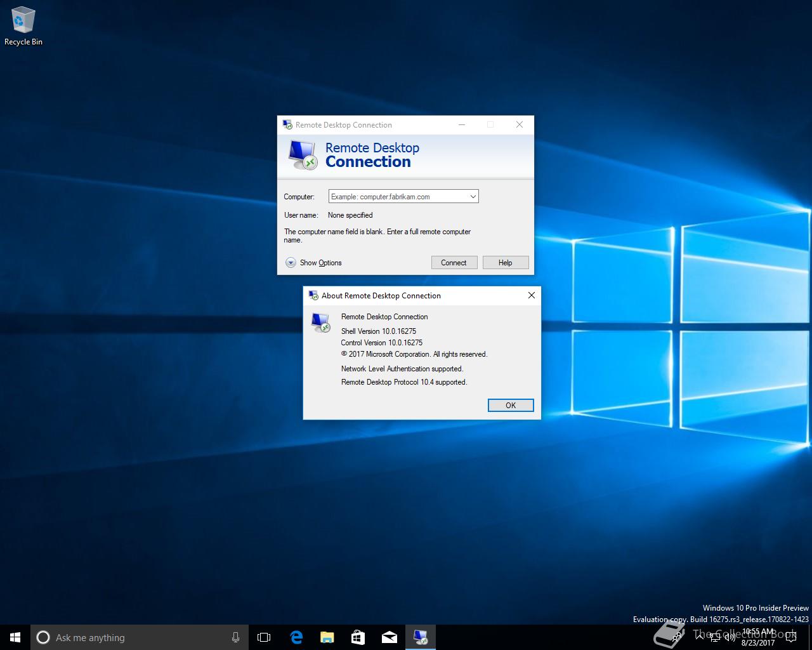Image resolution: width=812 pixels, height=650 pixels.
Task: Launch Microsoft Edge from the taskbar
Action: (296, 637)
